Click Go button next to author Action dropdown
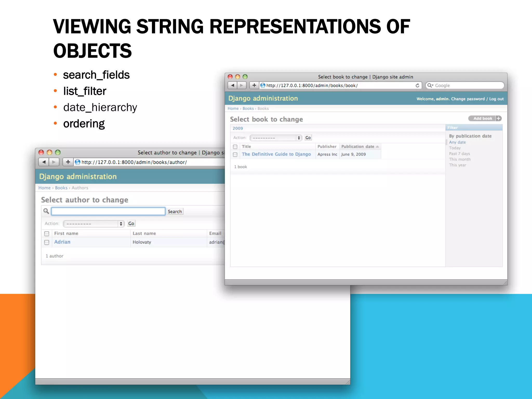This screenshot has height=399, width=532. pos(131,223)
